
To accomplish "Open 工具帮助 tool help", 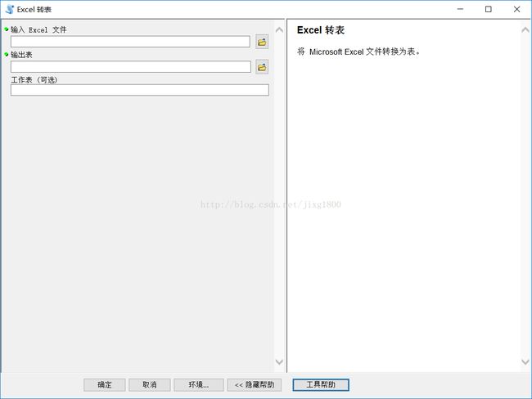I will pyautogui.click(x=321, y=385).
